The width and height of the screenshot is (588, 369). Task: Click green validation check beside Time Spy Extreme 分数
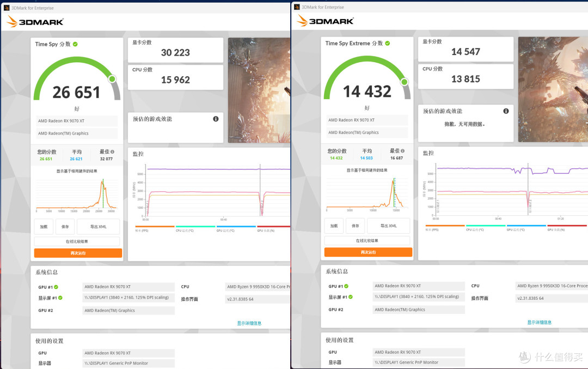click(388, 43)
